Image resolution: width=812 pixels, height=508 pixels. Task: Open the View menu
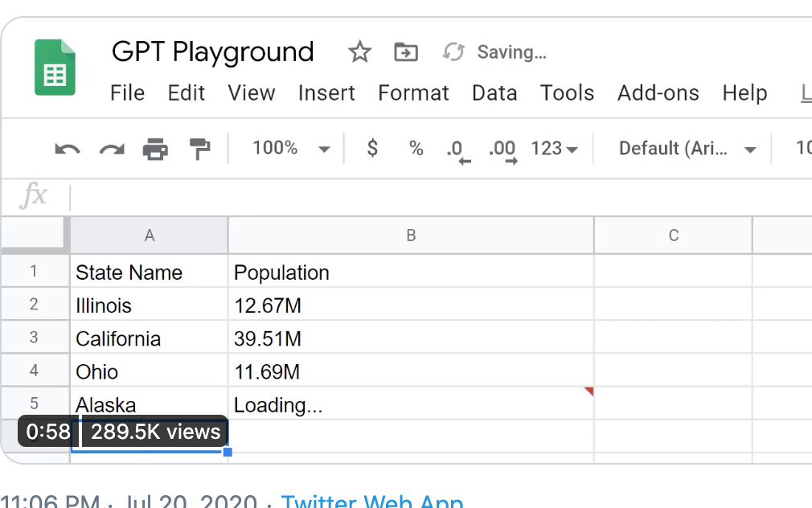pyautogui.click(x=251, y=93)
